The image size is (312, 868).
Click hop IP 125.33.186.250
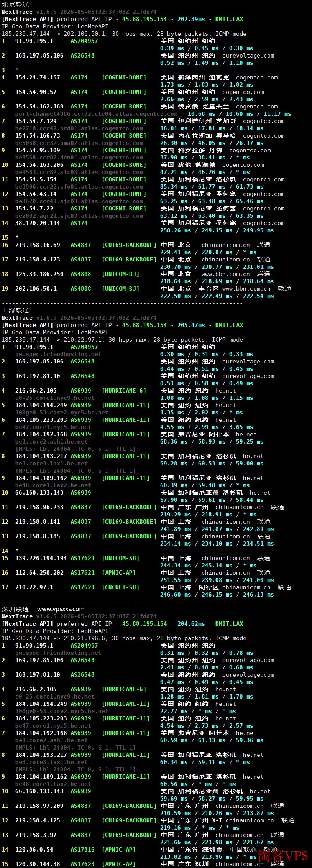[x=39, y=274]
